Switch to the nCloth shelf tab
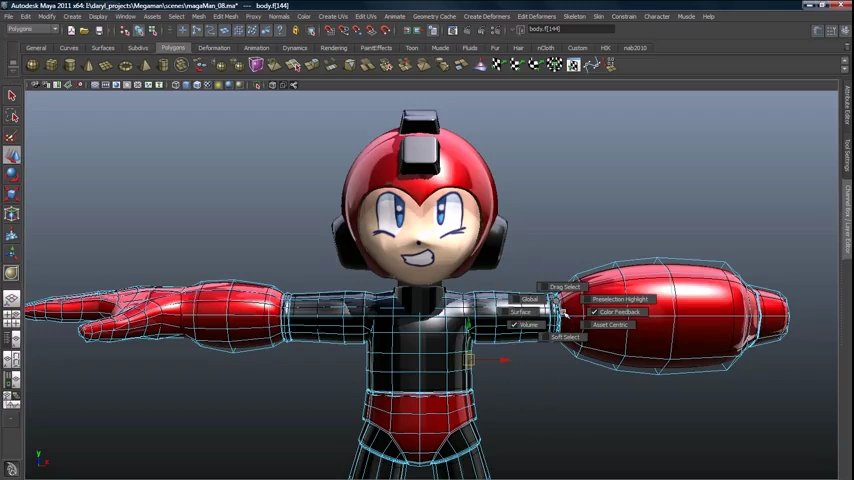The image size is (854, 480). pos(546,48)
